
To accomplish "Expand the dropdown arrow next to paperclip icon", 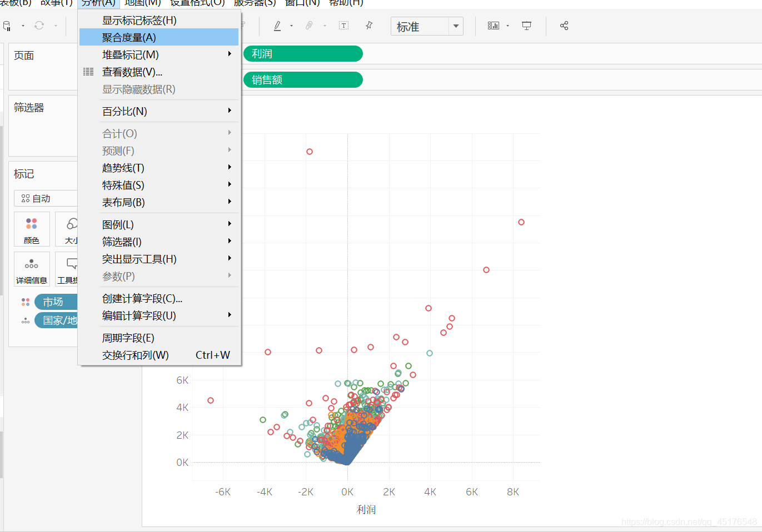I will 325,26.
